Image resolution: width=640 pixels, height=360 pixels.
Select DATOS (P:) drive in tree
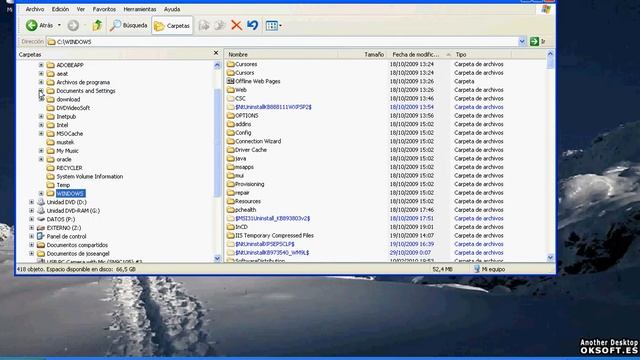(x=61, y=220)
